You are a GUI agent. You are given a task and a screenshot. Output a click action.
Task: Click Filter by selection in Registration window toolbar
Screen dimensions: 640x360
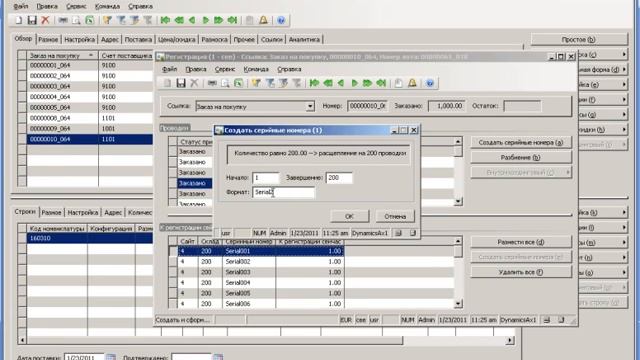(x=256, y=83)
